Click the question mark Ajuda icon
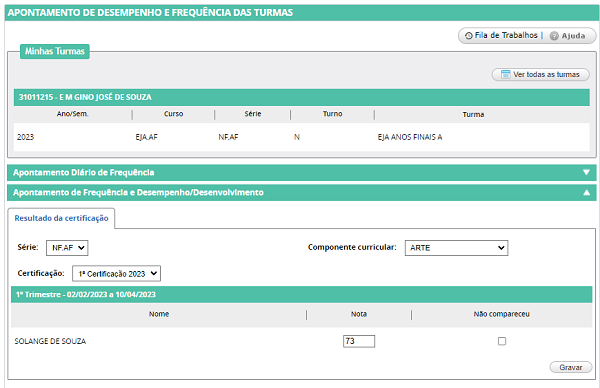 [554, 36]
